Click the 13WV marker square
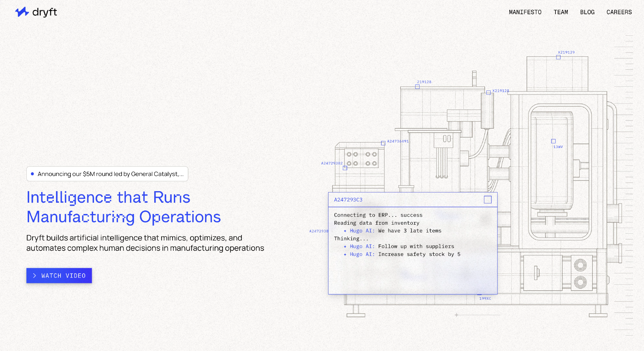The width and height of the screenshot is (644, 351). pos(553,141)
